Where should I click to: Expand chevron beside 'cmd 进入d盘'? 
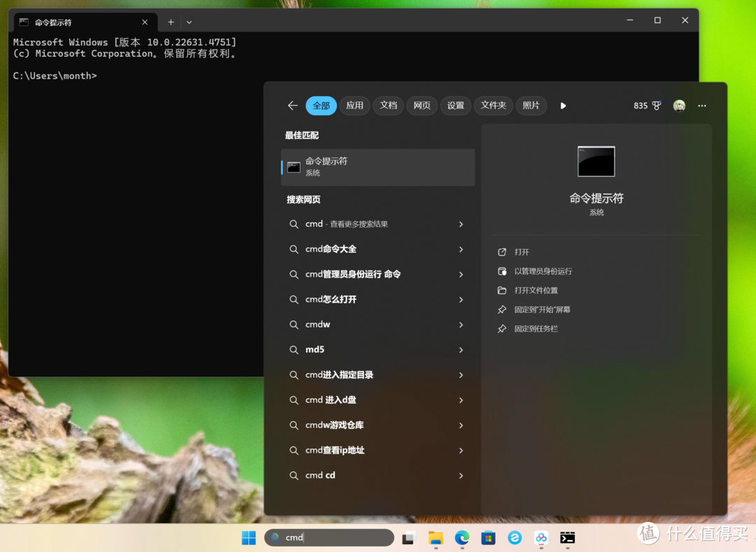pos(461,399)
